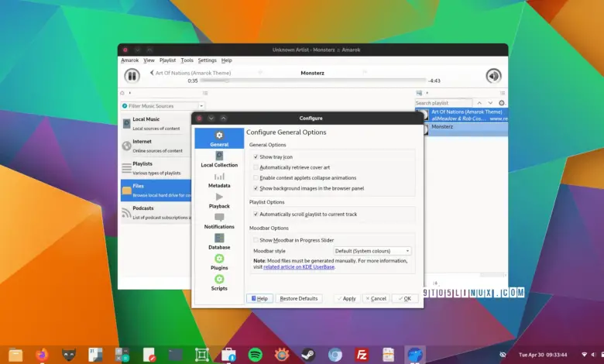Open the Database settings page
604x364 pixels.
click(219, 242)
